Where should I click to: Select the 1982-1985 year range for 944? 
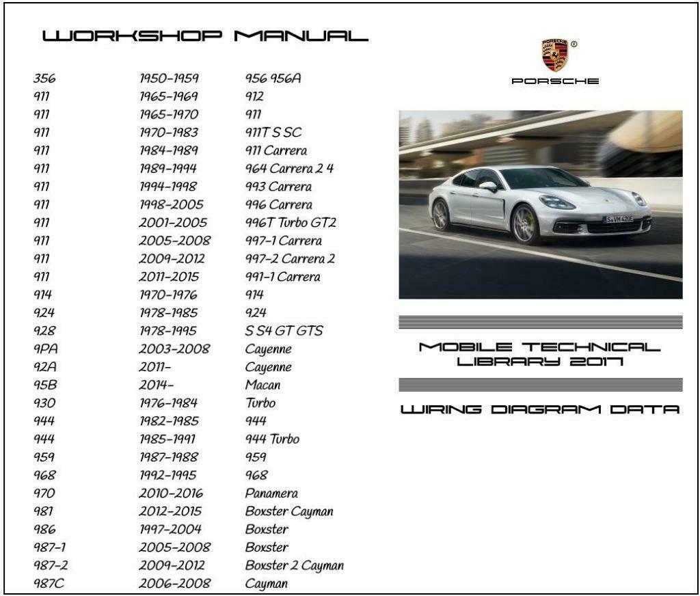click(169, 421)
